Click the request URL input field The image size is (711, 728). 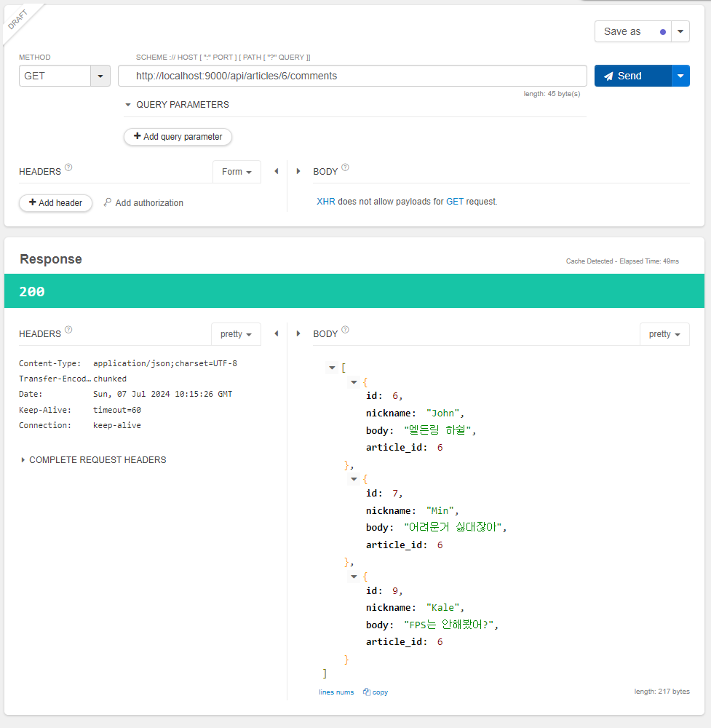[352, 76]
